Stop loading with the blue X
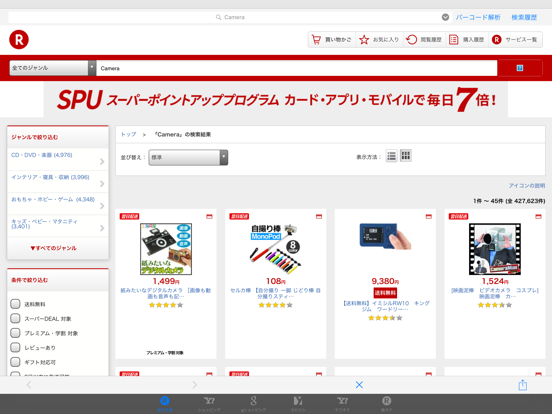Image resolution: width=552 pixels, height=414 pixels. click(x=359, y=385)
